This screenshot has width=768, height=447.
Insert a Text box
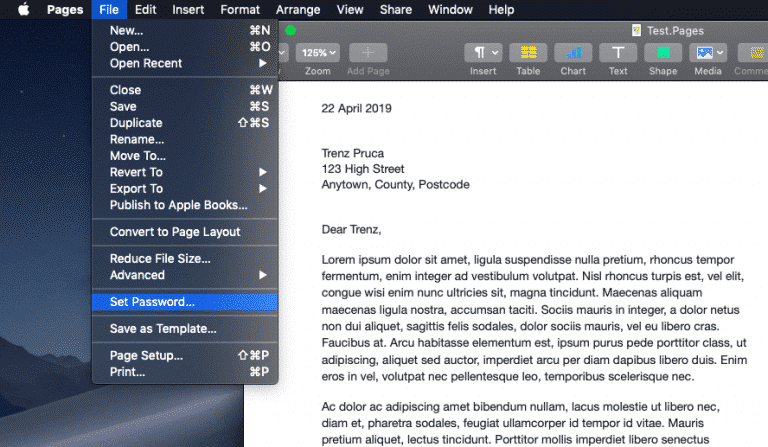coord(618,53)
